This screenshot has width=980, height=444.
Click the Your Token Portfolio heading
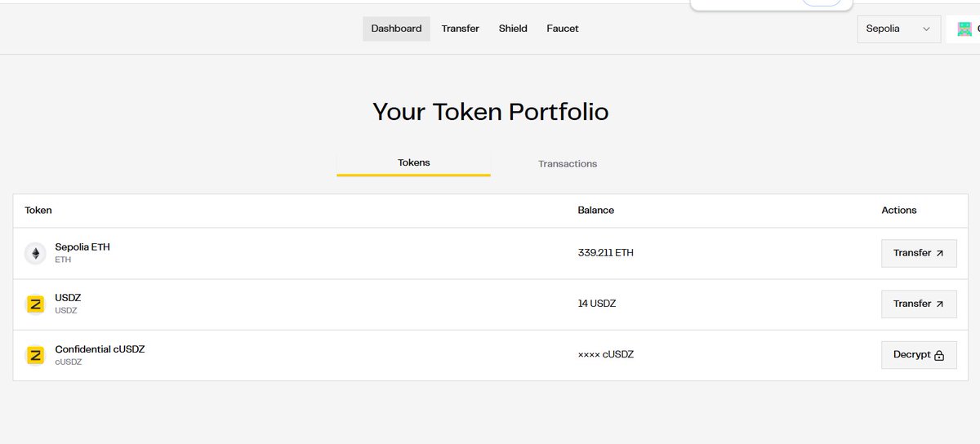coord(490,112)
